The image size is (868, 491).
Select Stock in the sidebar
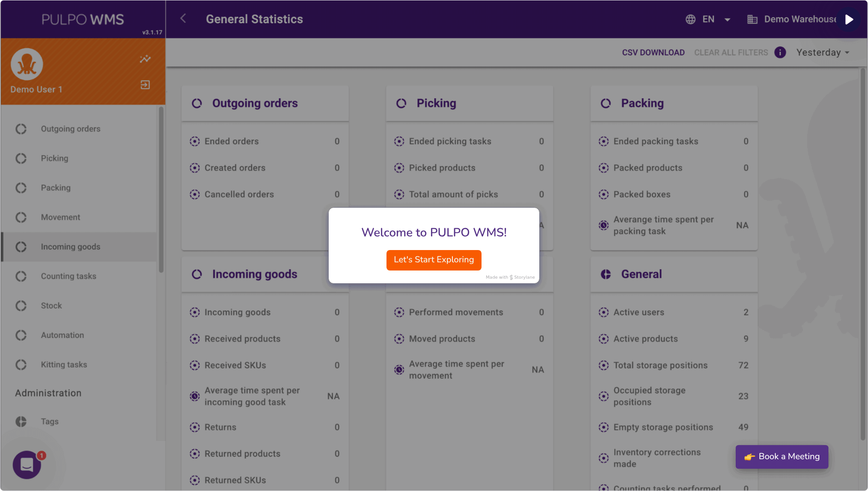tap(51, 306)
